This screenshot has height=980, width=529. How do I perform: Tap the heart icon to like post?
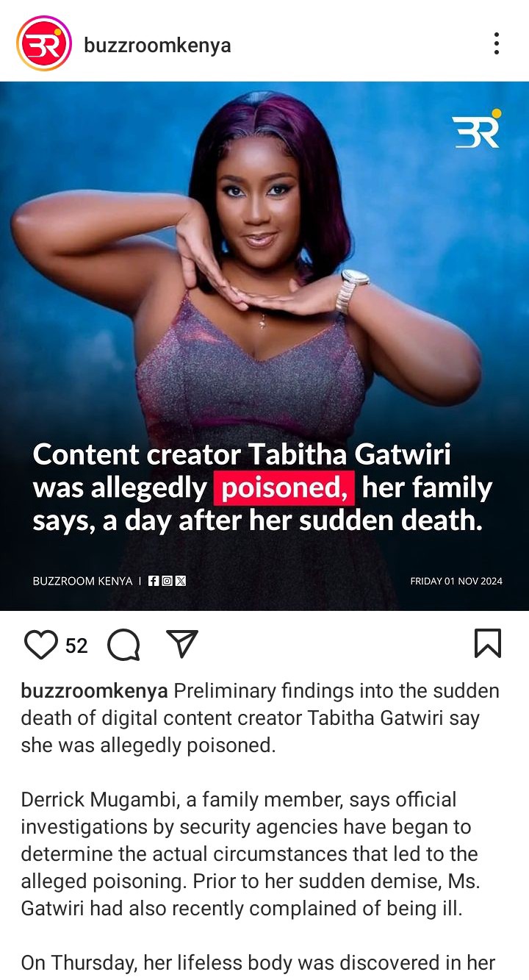(40, 645)
